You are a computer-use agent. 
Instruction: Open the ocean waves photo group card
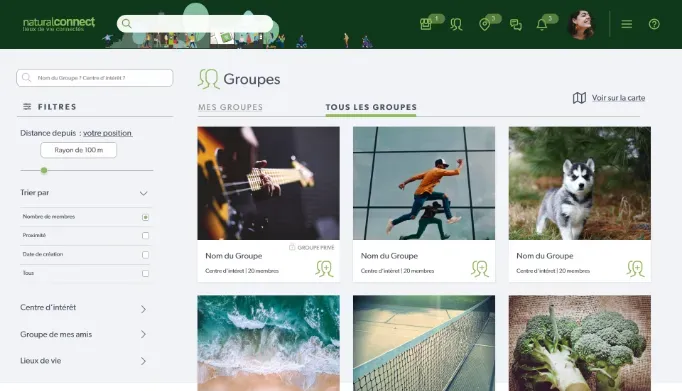point(268,343)
